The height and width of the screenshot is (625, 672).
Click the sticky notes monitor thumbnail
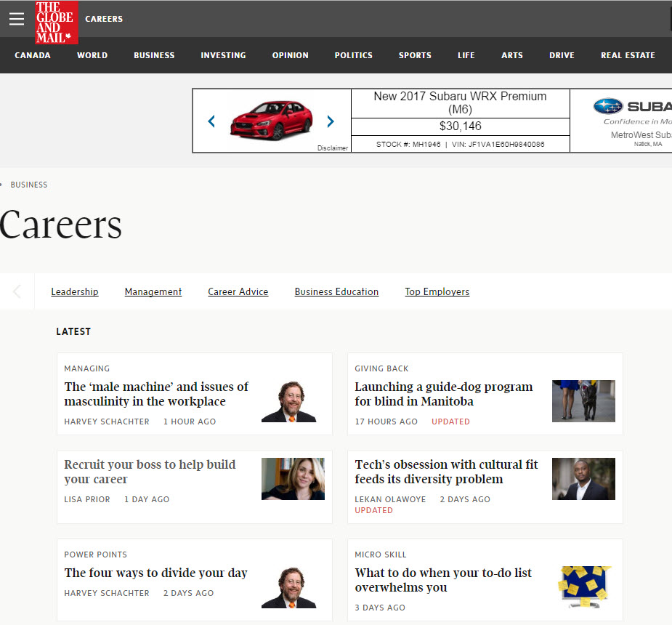[x=583, y=586]
